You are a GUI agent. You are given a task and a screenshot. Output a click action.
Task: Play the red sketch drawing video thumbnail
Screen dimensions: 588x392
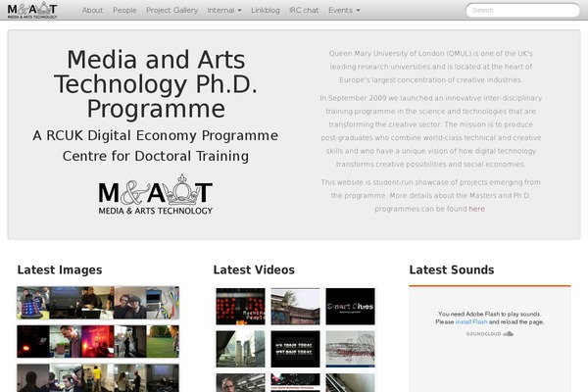350,349
